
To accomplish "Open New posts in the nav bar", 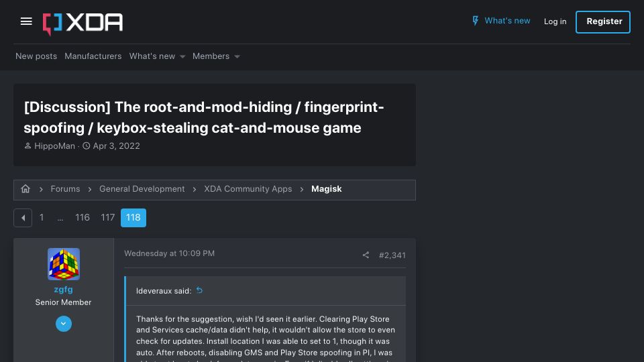I will (36, 56).
